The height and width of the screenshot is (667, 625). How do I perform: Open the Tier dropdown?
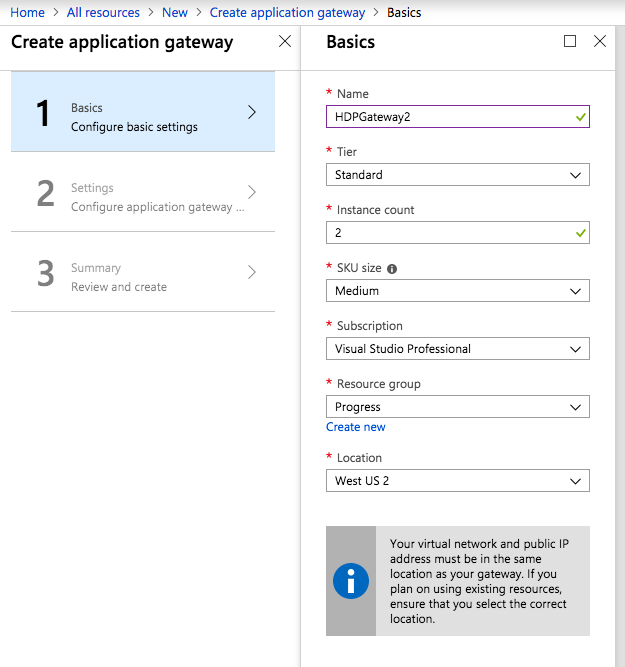click(457, 175)
